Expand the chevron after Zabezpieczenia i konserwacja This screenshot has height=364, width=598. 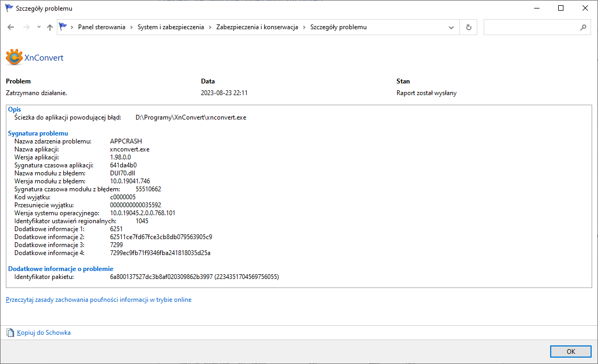click(x=304, y=27)
